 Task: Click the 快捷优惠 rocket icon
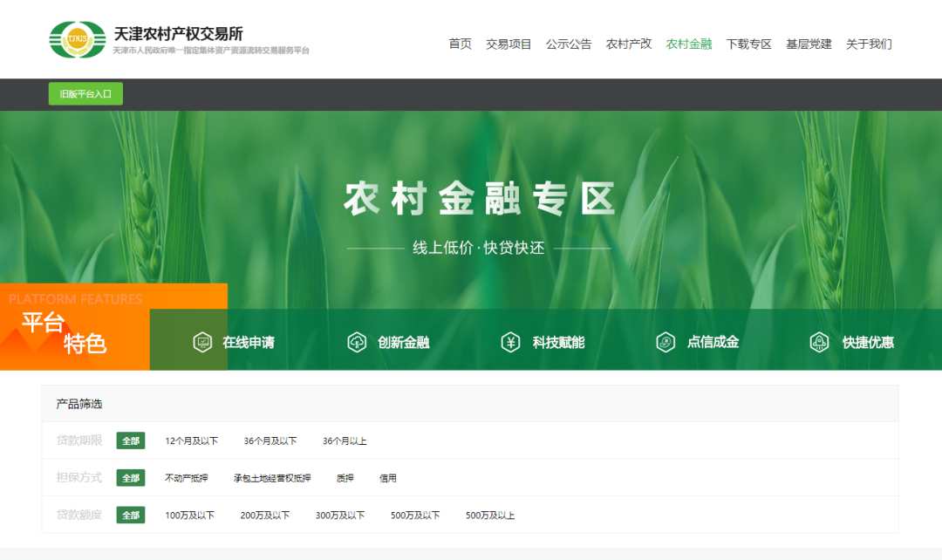pos(819,342)
